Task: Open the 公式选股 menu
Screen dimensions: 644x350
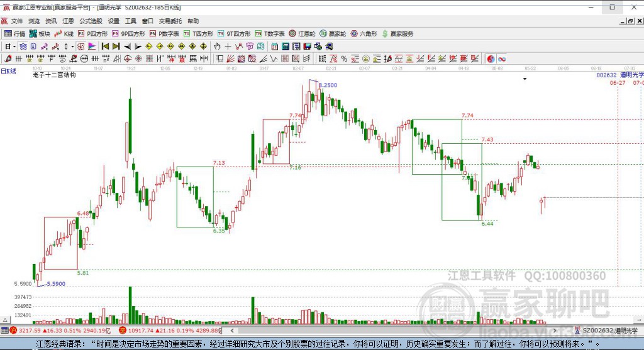Action: [91, 21]
